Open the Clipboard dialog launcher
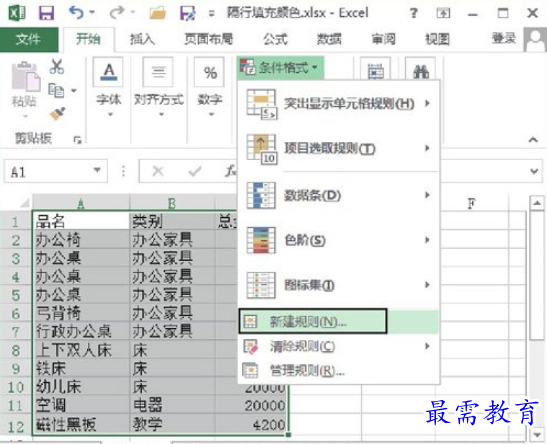Image resolution: width=547 pixels, height=444 pixels. click(77, 140)
